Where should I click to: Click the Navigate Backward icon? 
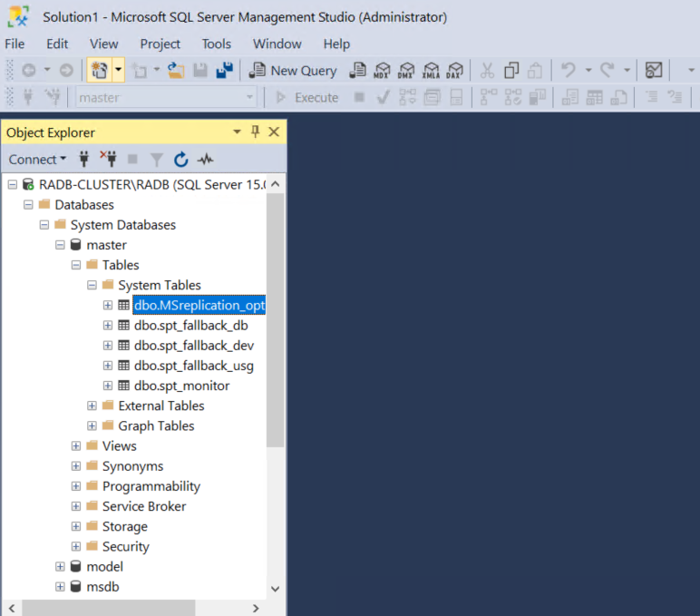[29, 71]
